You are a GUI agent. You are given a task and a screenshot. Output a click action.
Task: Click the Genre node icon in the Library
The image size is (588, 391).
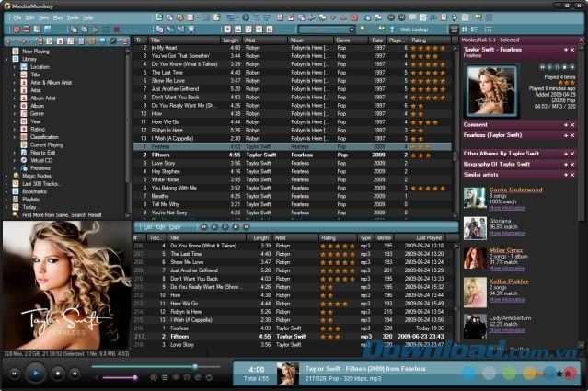[25, 112]
